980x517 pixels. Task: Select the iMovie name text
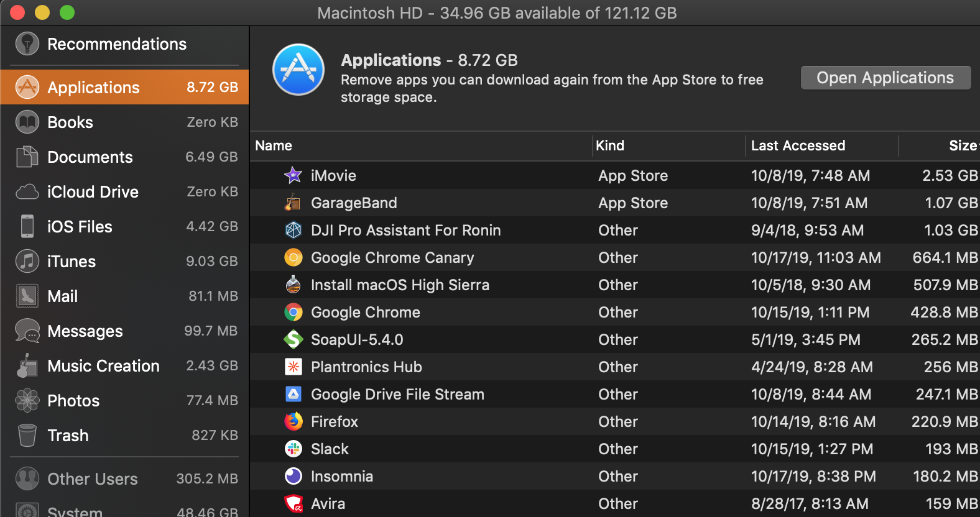point(333,176)
